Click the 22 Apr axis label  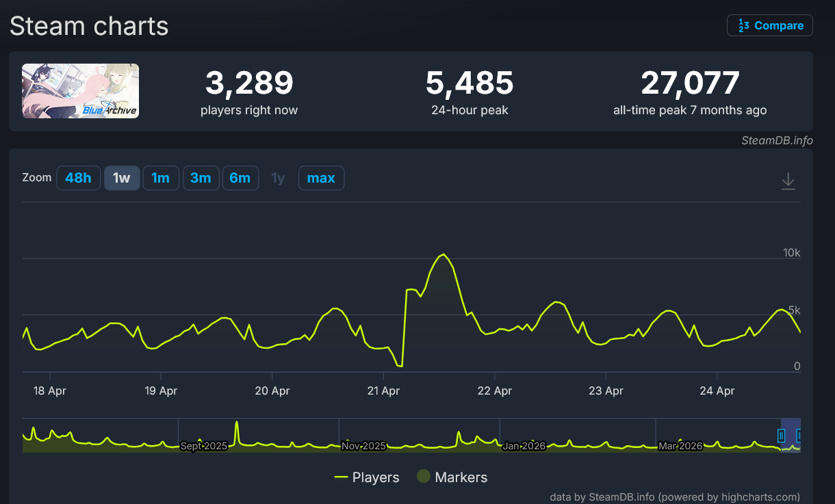tap(494, 391)
